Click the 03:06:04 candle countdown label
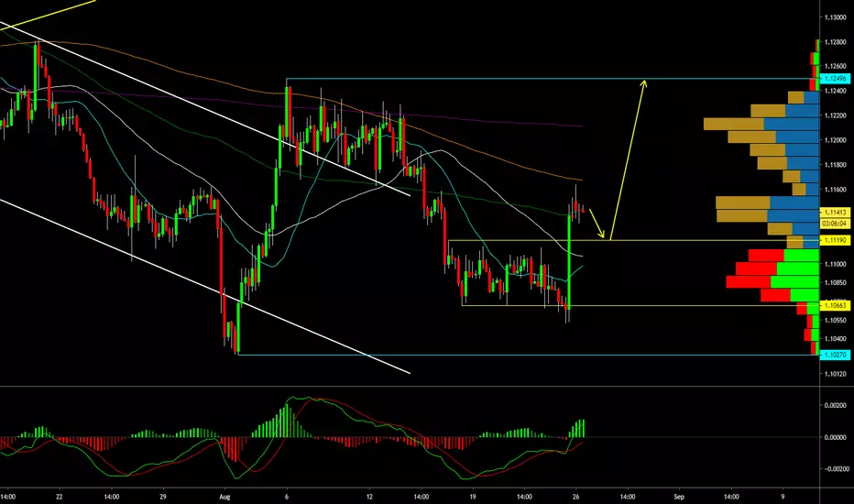Viewport: 854px width, 504px height. coord(835,224)
